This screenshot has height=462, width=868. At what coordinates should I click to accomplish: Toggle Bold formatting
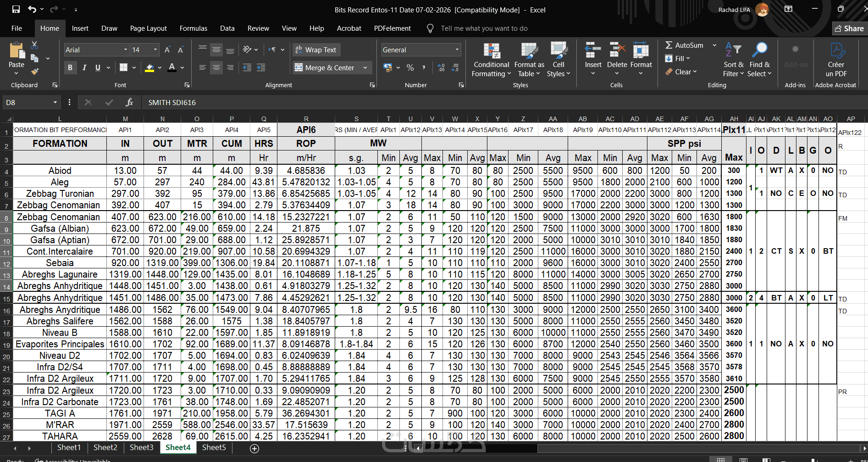pyautogui.click(x=70, y=67)
